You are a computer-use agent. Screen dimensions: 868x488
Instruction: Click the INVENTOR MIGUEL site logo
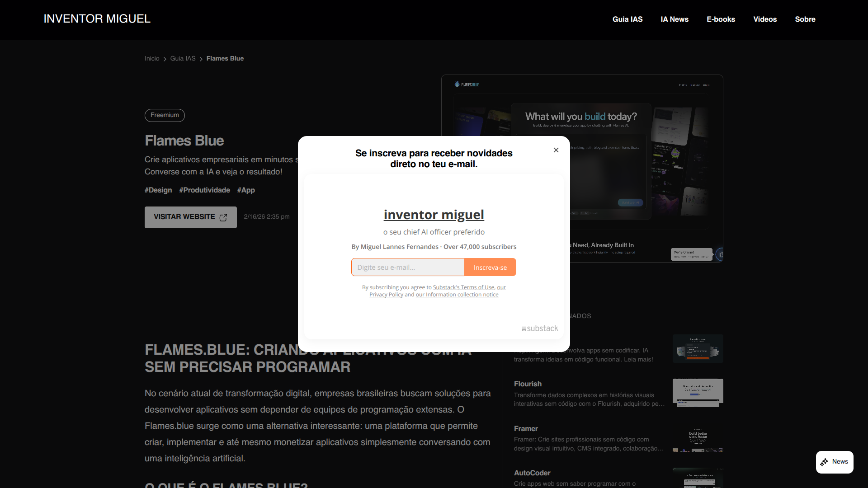point(97,19)
